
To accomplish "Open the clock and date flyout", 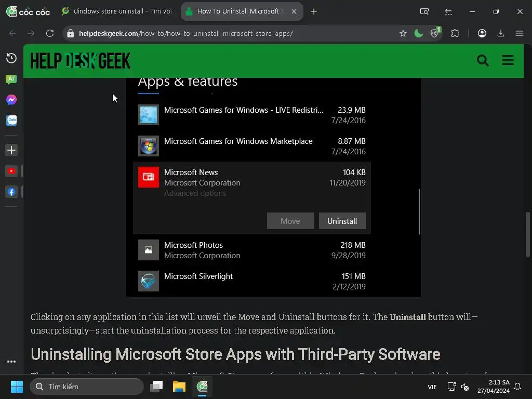I will click(494, 387).
